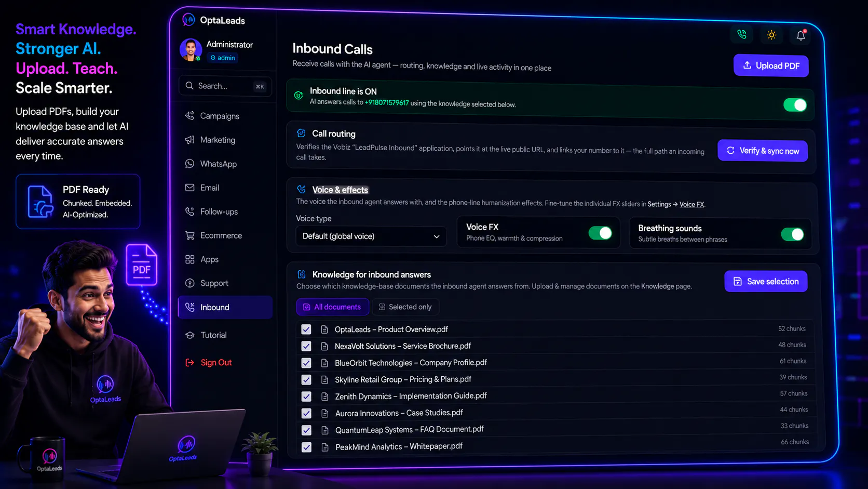Uncheck OptaLeads – Product Overview.pdf

tap(306, 329)
